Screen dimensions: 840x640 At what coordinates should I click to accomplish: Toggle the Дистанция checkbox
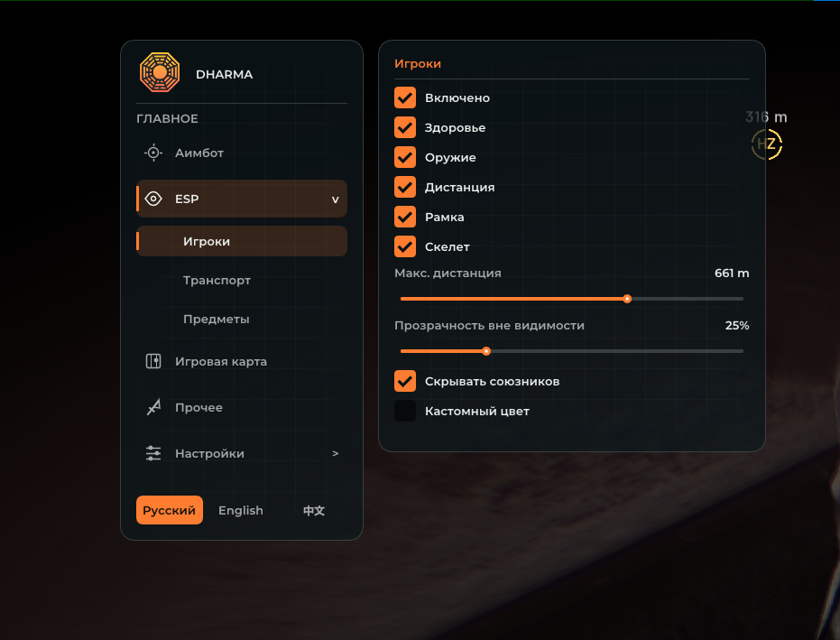click(405, 187)
